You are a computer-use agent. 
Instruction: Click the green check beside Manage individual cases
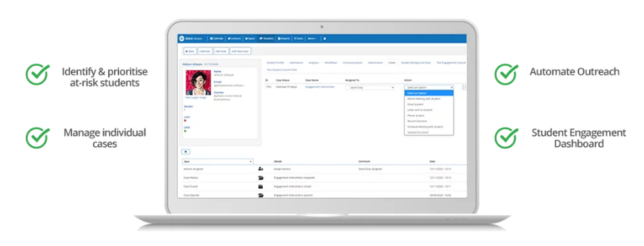pos(37,137)
